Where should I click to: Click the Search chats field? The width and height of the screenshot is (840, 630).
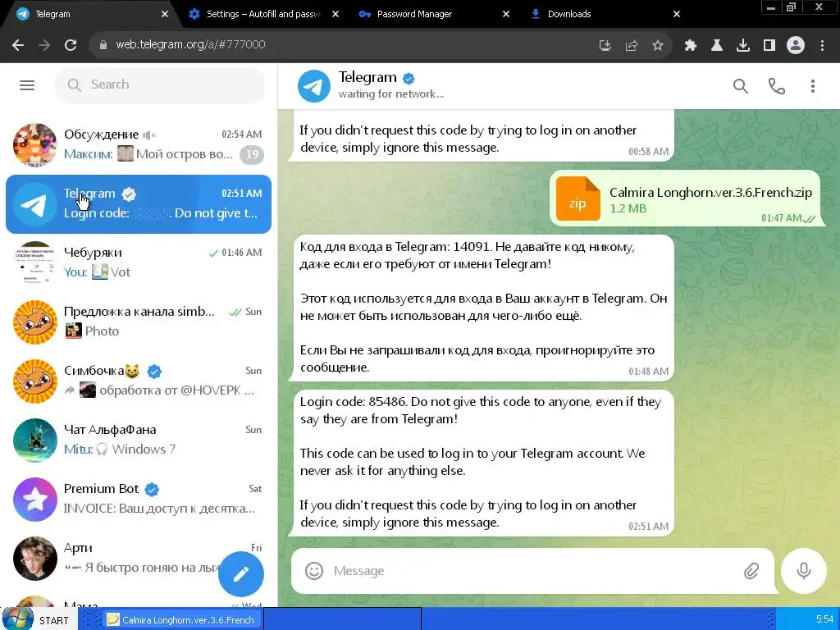click(160, 84)
